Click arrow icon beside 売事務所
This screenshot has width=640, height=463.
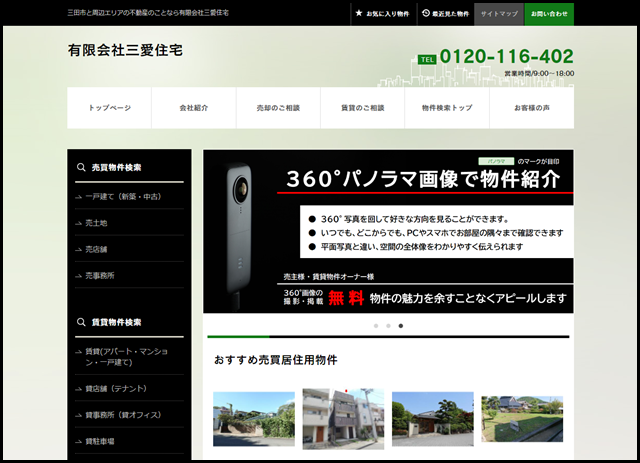coord(79,276)
